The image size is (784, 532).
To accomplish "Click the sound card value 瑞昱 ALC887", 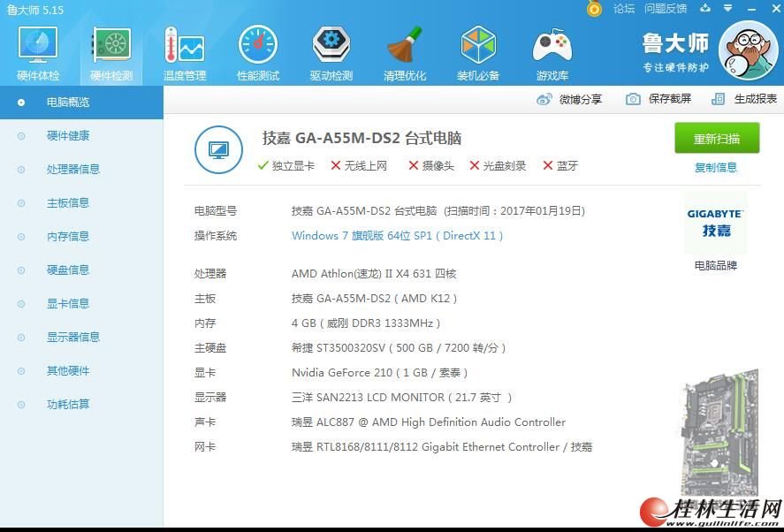I will click(429, 422).
